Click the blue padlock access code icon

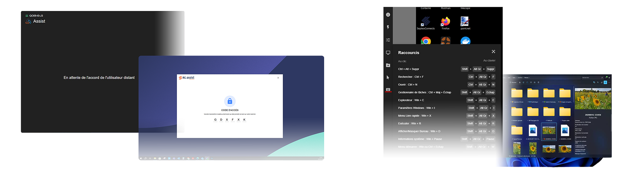click(230, 101)
